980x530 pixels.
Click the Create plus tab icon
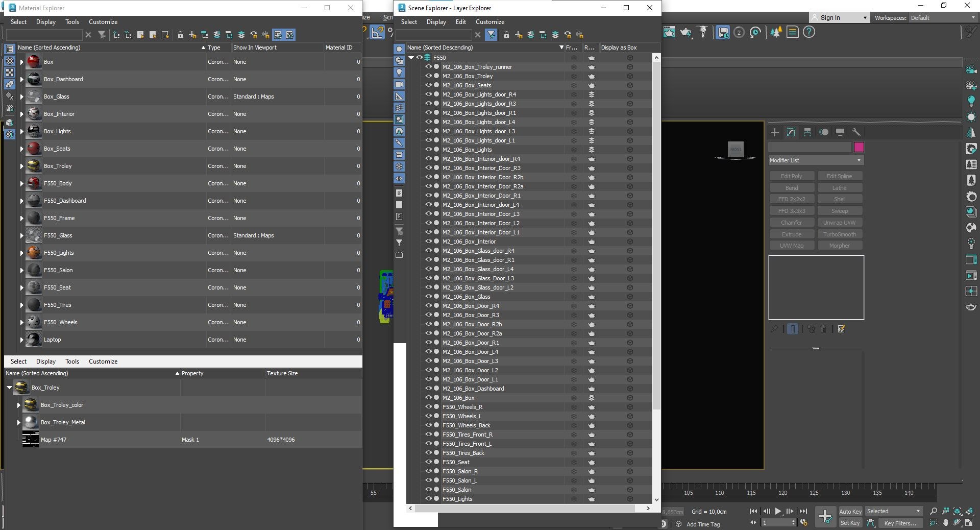click(x=775, y=132)
